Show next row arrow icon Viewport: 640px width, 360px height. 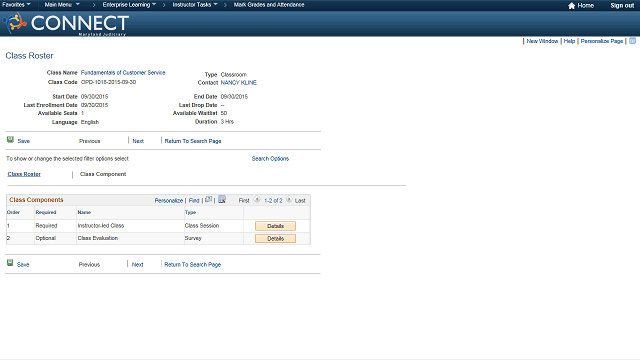click(289, 200)
